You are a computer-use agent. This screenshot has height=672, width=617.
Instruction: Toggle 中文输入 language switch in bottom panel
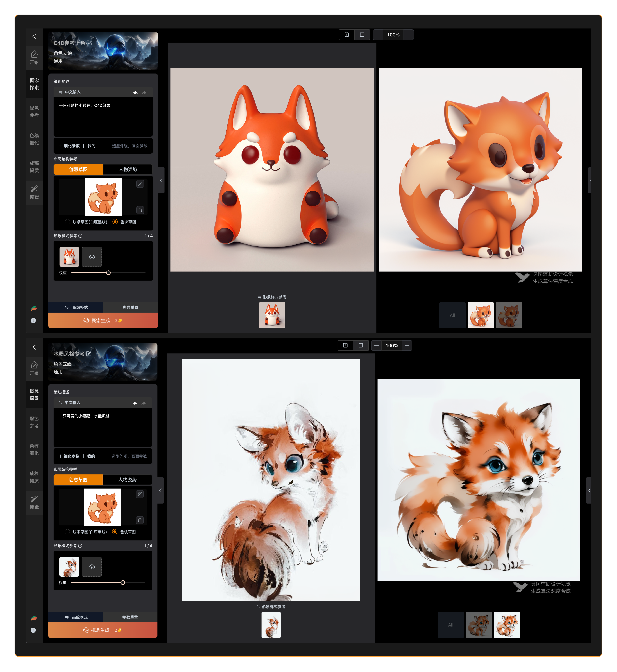[69, 403]
